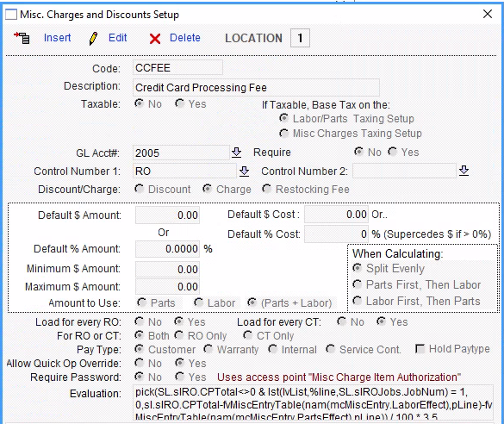The width and height of the screenshot is (504, 424).
Task: Click Default % Amount field
Action: (167, 249)
